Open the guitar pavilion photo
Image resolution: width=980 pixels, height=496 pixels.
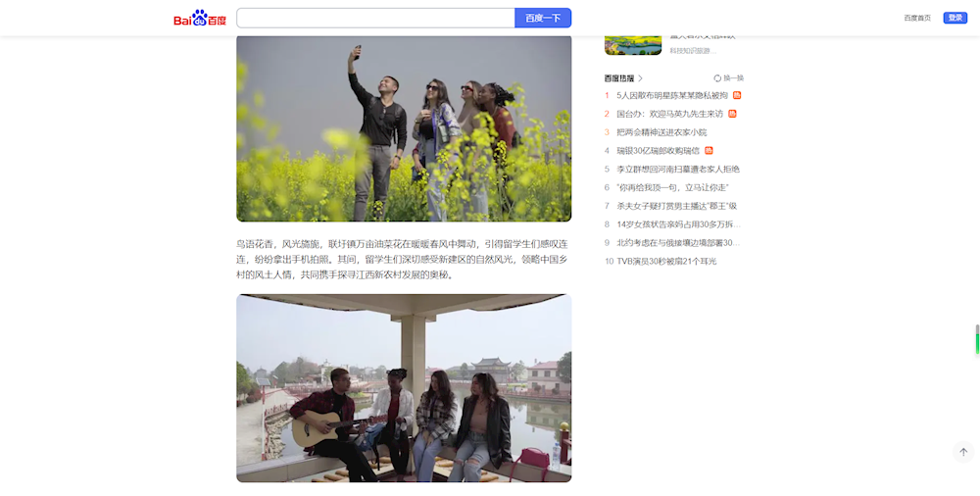[x=404, y=388]
